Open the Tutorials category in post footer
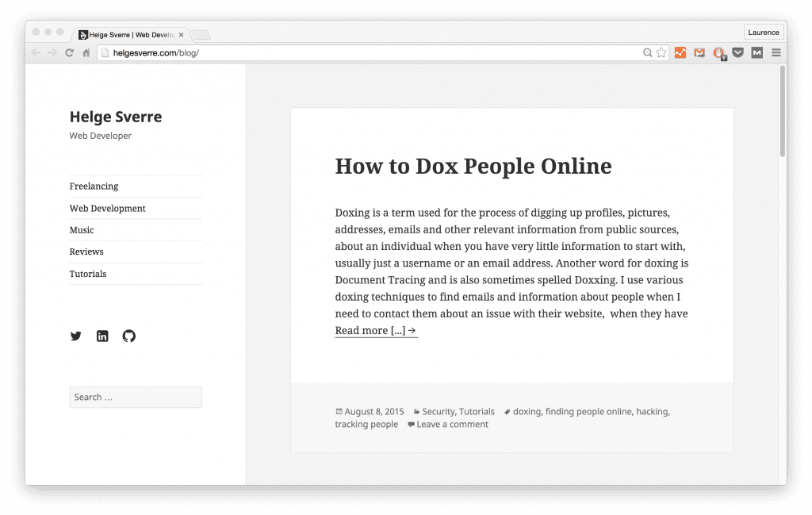Screen dimensions: 812x515 tap(477, 411)
